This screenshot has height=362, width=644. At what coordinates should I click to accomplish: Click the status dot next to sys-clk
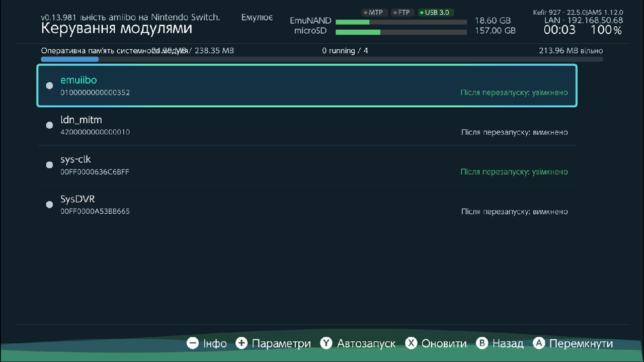[49, 165]
